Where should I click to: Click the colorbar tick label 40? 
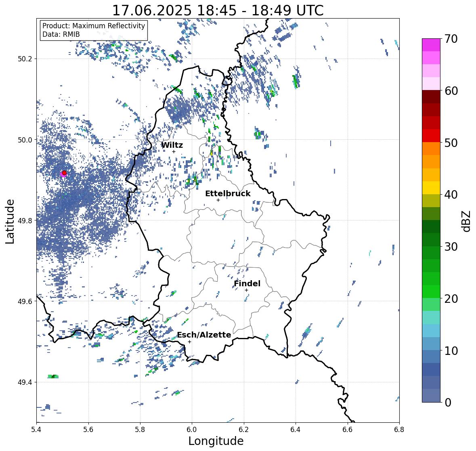click(x=451, y=195)
